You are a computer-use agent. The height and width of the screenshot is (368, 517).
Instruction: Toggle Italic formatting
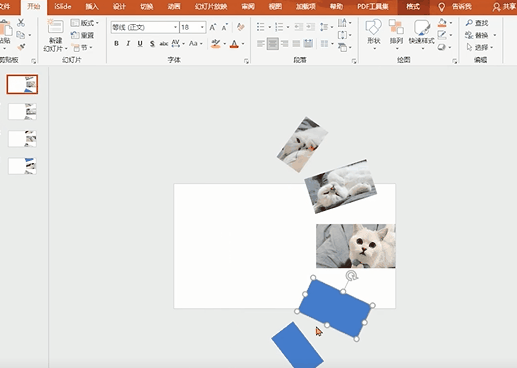[128, 43]
